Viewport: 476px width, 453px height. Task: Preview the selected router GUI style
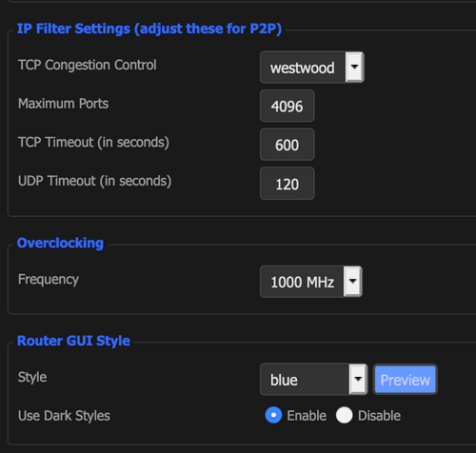(x=406, y=380)
